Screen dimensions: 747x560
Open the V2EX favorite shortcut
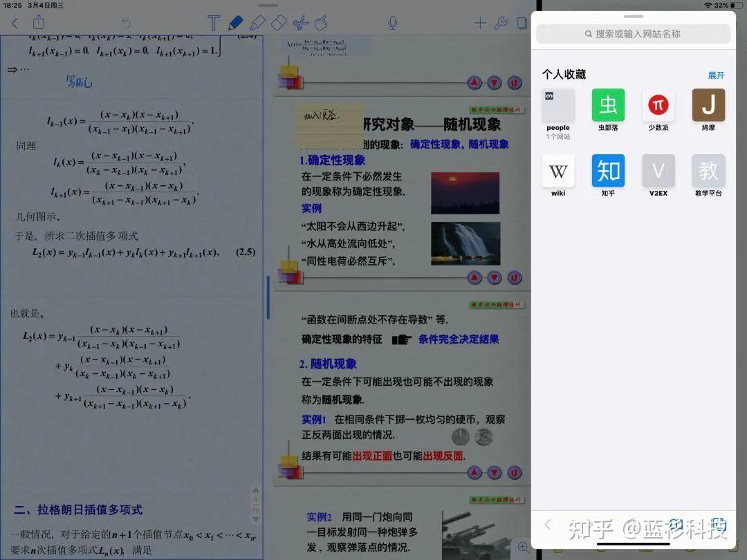pos(658,171)
